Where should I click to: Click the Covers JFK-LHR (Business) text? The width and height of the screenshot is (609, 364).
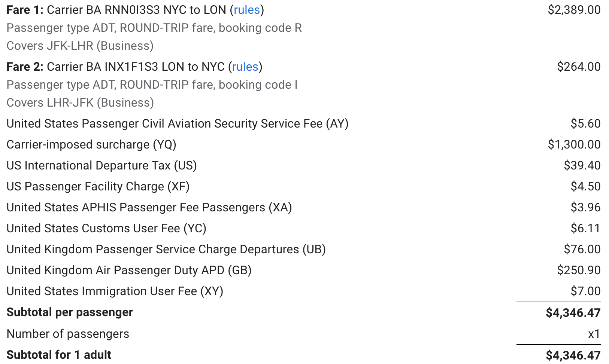tap(80, 46)
